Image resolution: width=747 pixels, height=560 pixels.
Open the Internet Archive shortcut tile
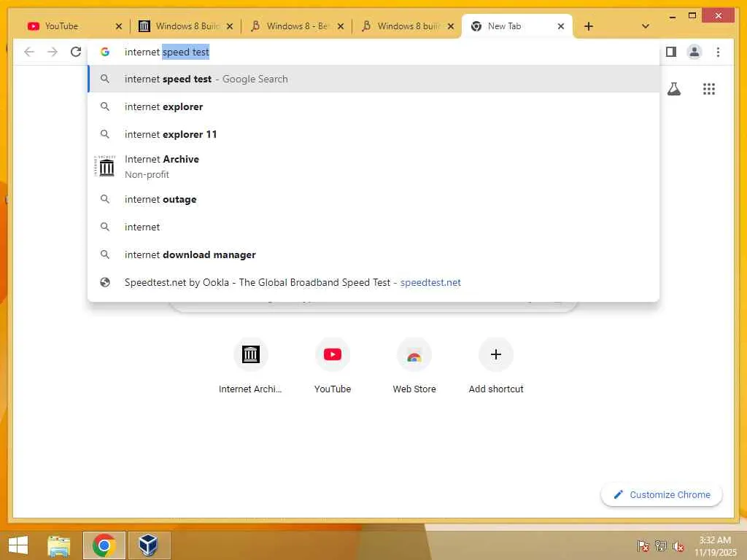(x=251, y=366)
